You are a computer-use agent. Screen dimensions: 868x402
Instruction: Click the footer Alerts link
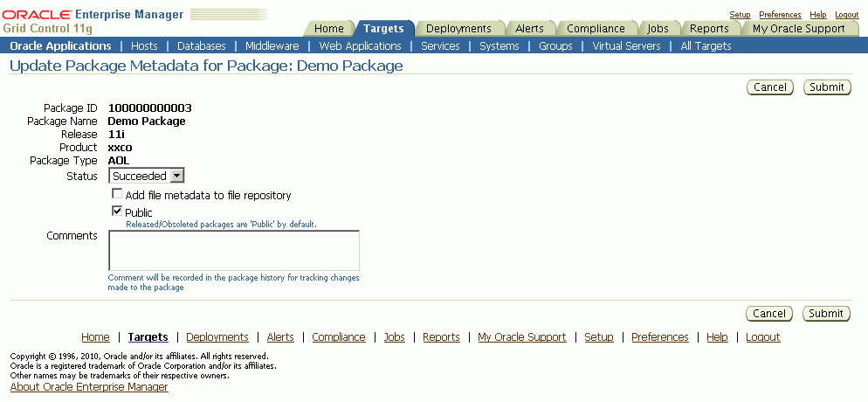coord(280,337)
